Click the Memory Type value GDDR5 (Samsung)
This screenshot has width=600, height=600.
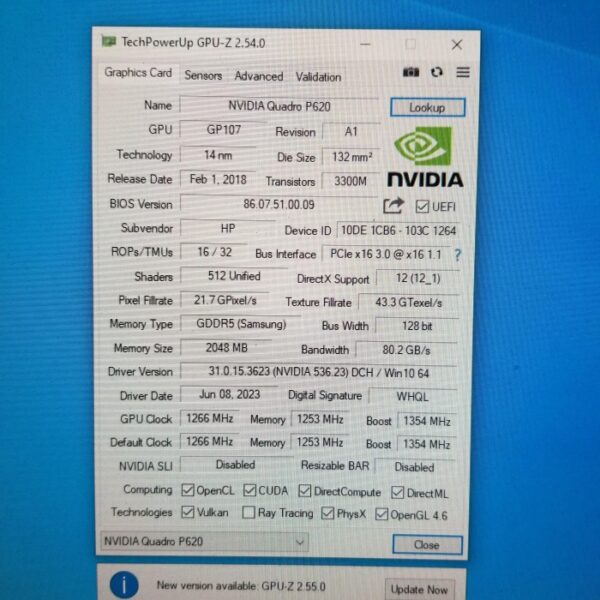point(241,324)
